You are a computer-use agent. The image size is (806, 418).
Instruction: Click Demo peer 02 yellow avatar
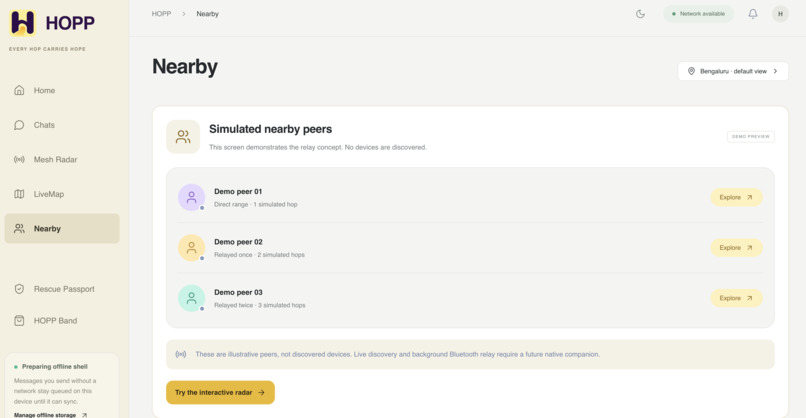[x=191, y=248]
